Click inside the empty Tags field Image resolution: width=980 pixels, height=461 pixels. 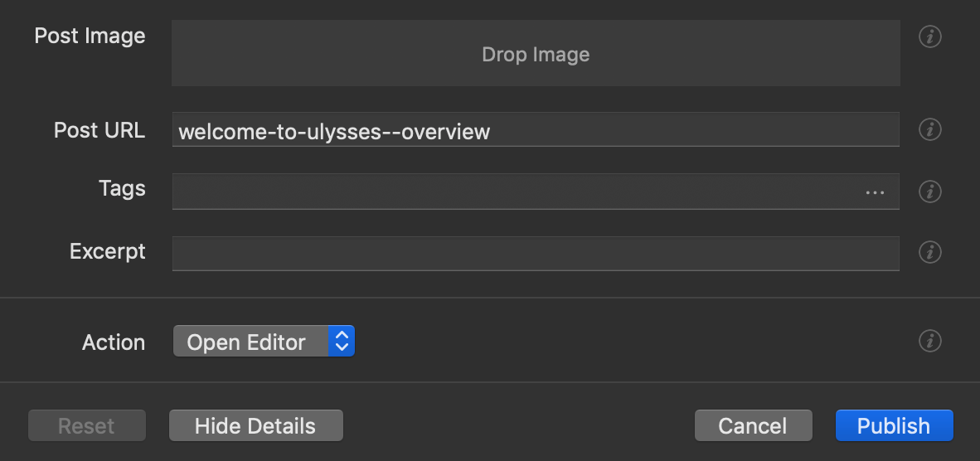pos(514,192)
